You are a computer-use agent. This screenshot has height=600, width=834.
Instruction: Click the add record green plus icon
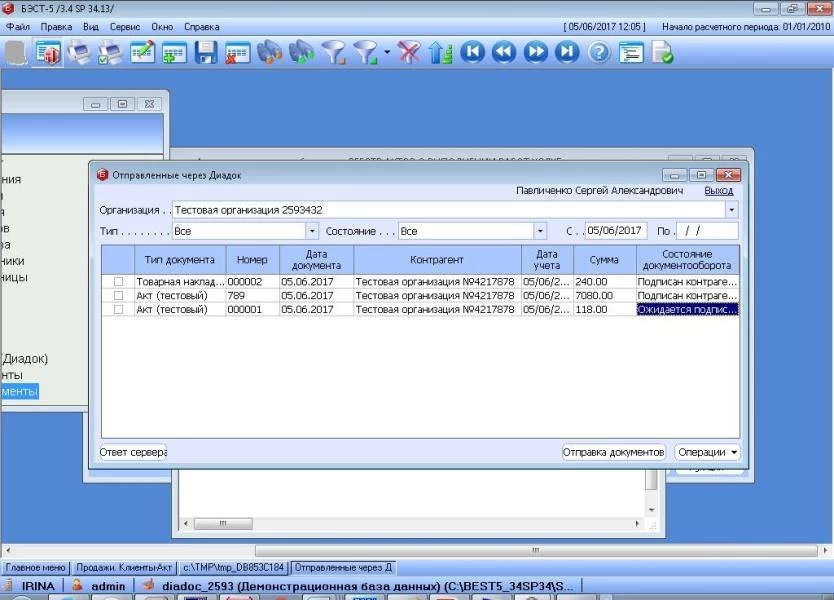(174, 53)
